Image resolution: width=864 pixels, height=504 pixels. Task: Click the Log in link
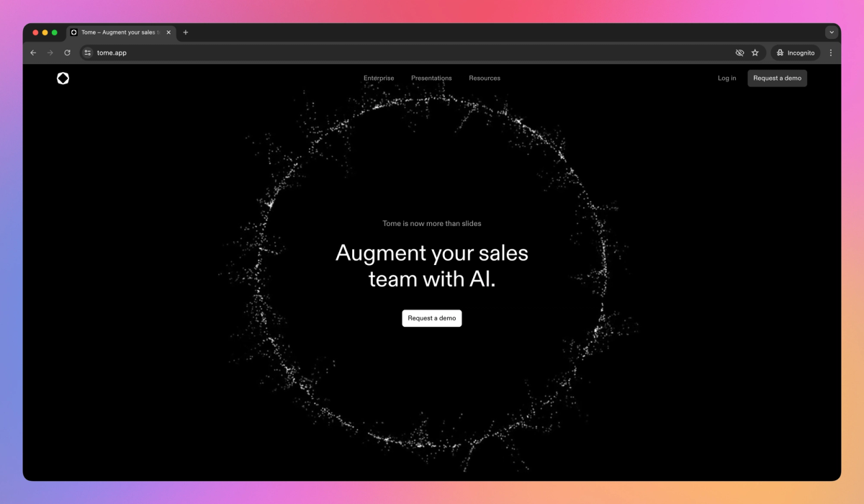(727, 78)
